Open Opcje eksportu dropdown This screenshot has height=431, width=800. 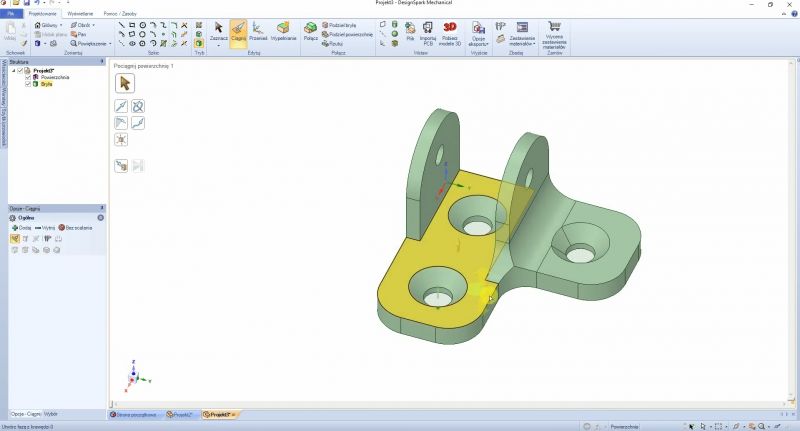478,34
